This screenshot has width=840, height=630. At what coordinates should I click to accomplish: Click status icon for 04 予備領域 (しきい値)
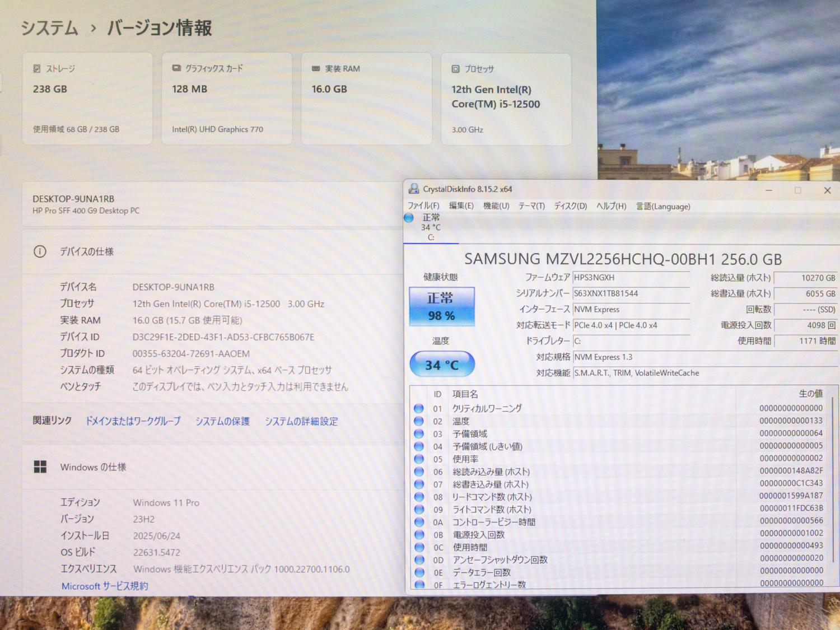[x=418, y=446]
